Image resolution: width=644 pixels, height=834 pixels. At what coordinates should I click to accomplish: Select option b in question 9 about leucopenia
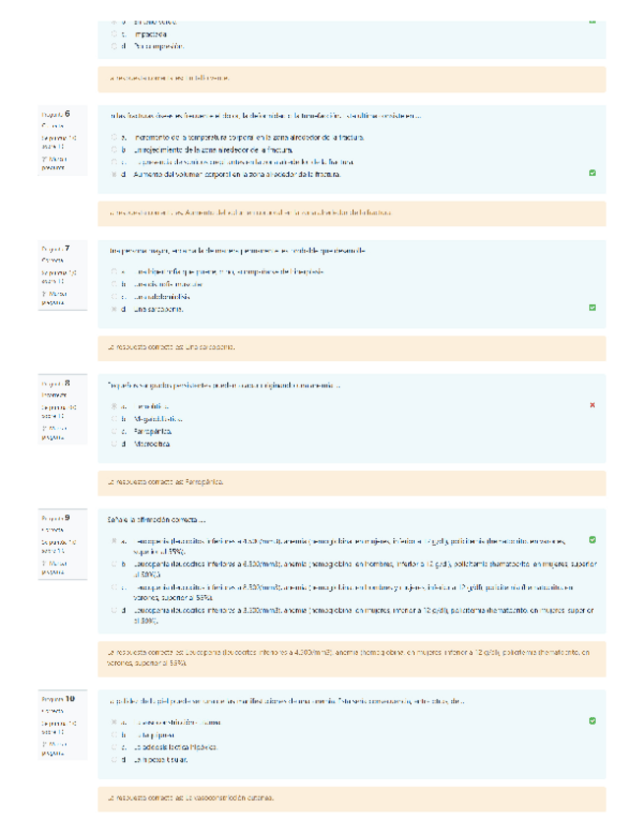114,564
